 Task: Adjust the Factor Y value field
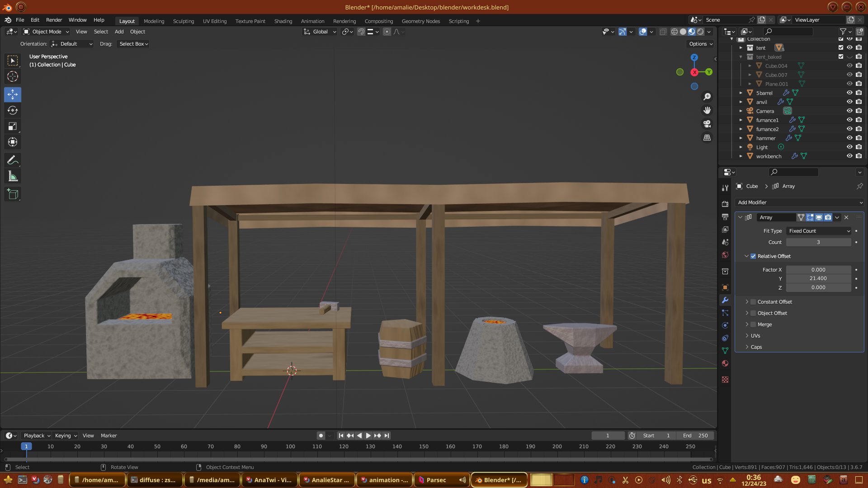pyautogui.click(x=818, y=279)
